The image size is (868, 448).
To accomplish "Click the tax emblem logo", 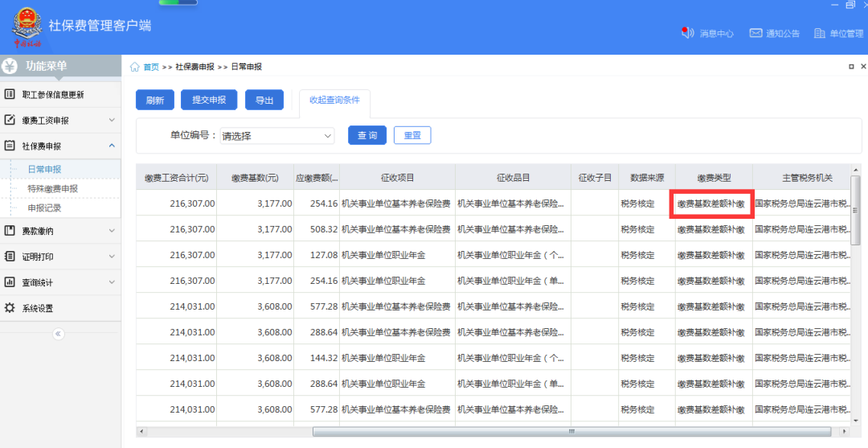I will point(27,27).
